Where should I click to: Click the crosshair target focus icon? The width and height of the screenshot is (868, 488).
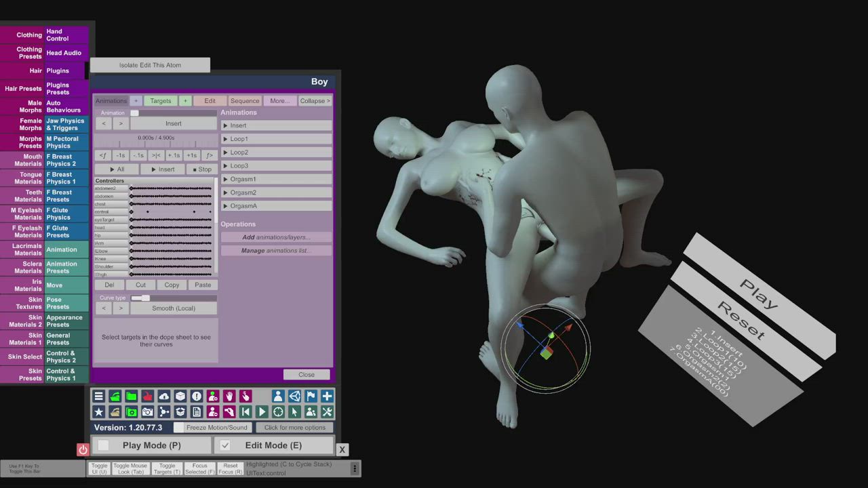point(278,412)
